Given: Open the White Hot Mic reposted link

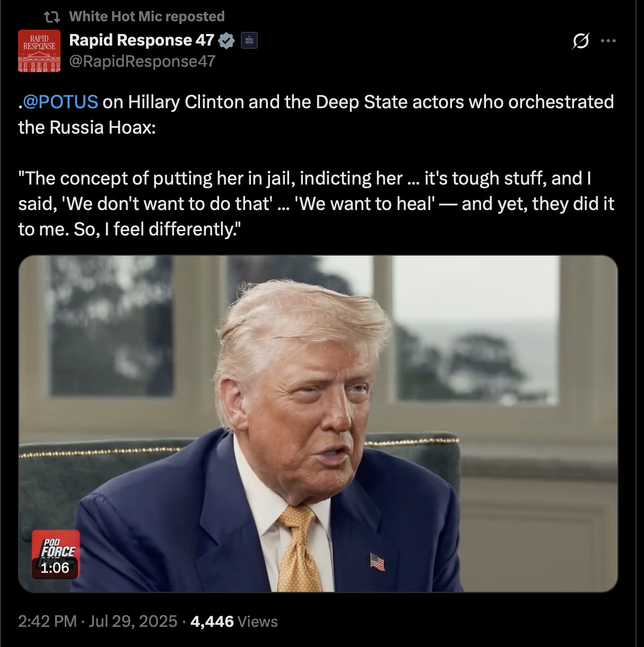Looking at the screenshot, I should [x=147, y=16].
